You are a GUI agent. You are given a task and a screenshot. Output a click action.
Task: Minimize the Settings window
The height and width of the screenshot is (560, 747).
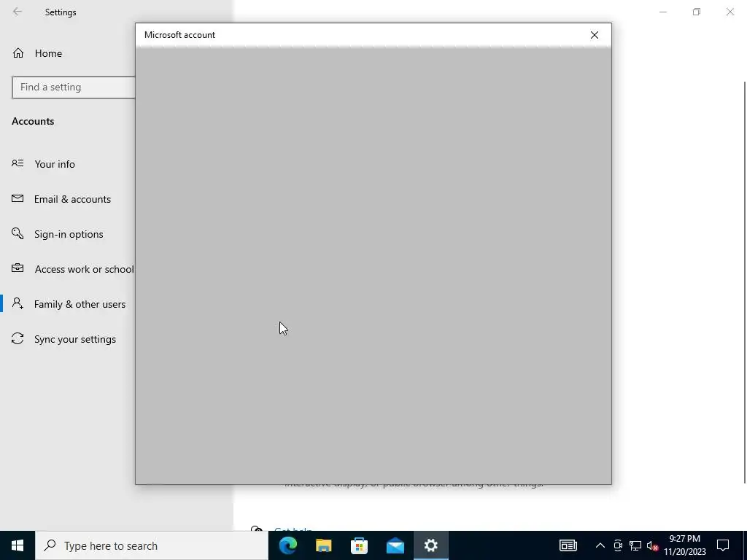pos(662,12)
